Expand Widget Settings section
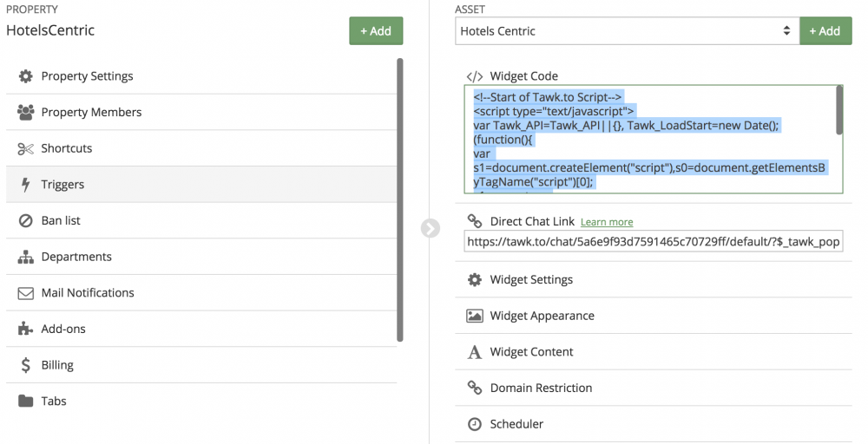 tap(654, 280)
